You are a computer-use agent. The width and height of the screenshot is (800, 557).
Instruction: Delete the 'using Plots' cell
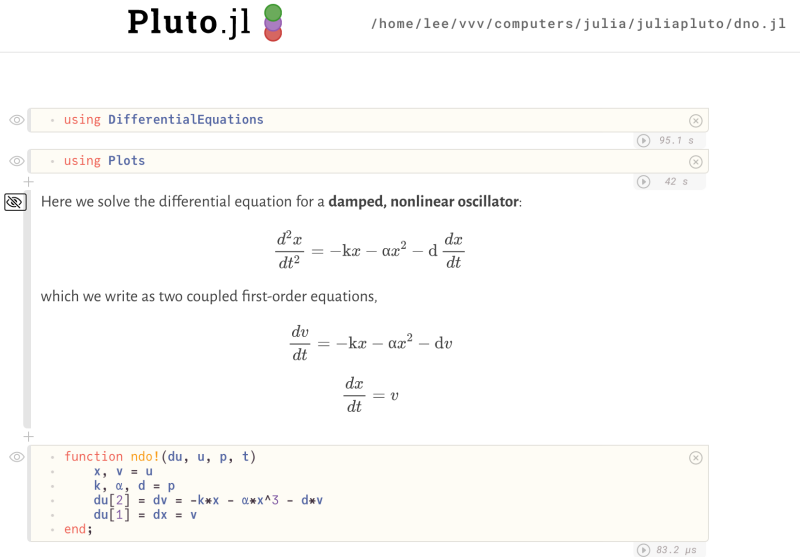point(696,162)
